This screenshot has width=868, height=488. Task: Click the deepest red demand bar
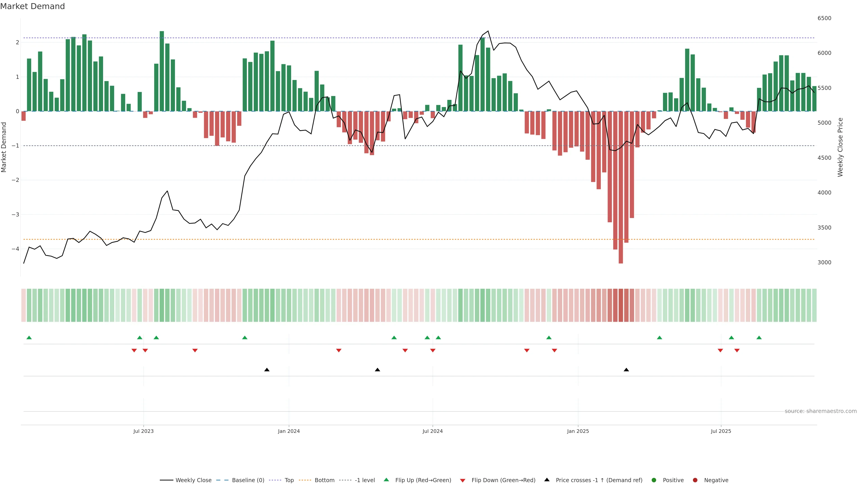pyautogui.click(x=621, y=202)
